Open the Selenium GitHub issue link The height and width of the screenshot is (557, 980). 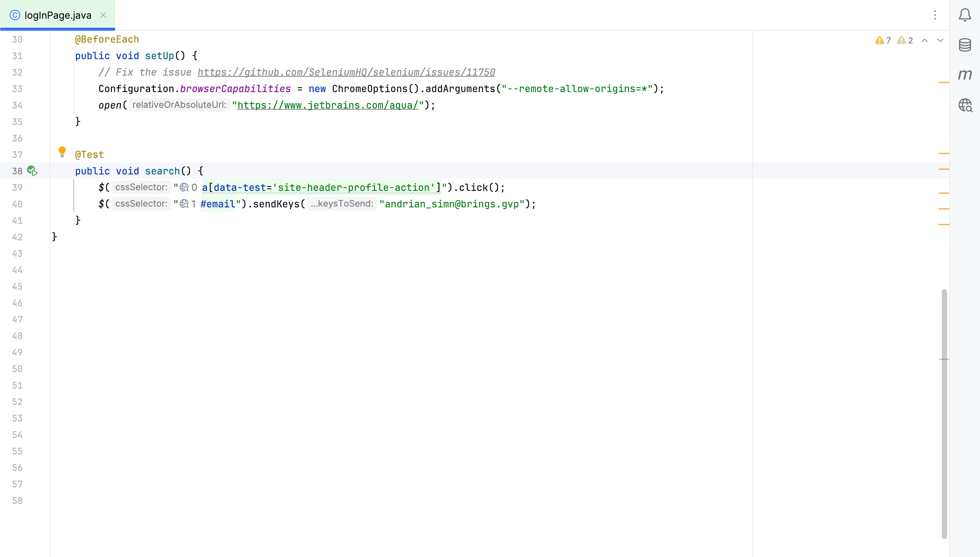[x=346, y=72]
